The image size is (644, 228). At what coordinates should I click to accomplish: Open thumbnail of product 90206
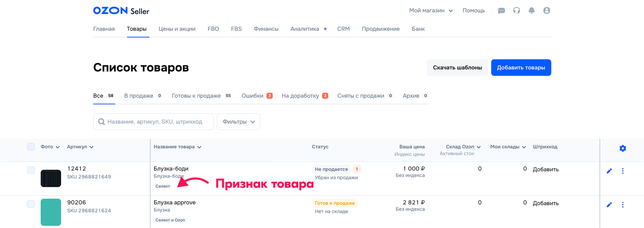(51, 212)
